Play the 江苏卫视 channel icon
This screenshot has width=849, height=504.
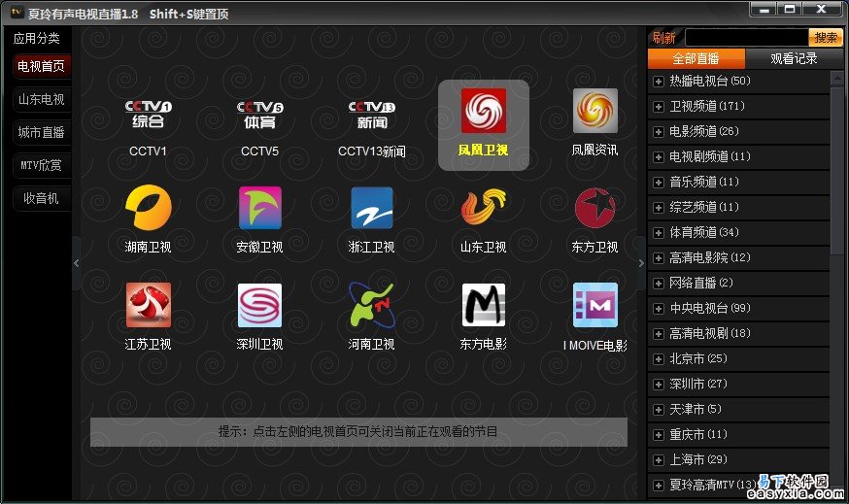click(x=148, y=305)
